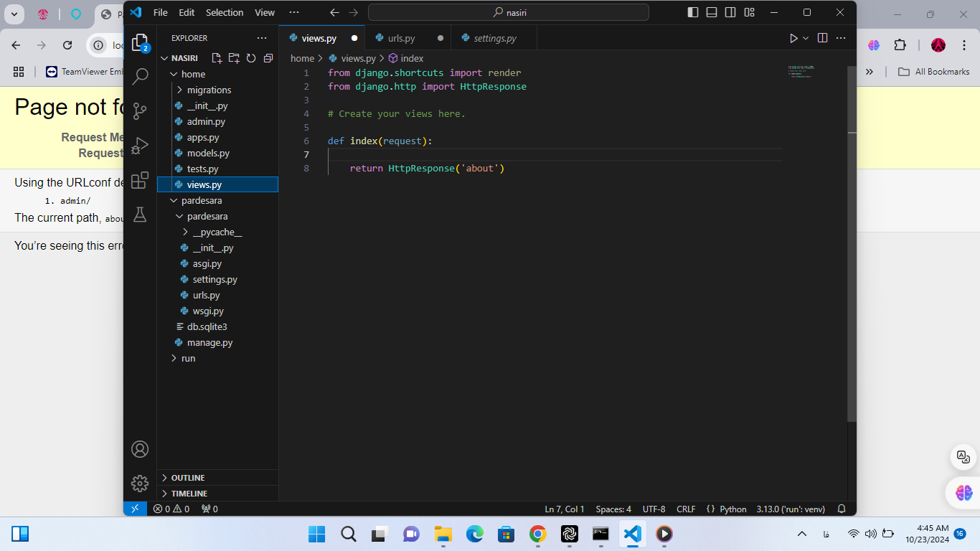The width and height of the screenshot is (980, 551).
Task: Toggle the primary side bar layout button
Action: point(693,12)
